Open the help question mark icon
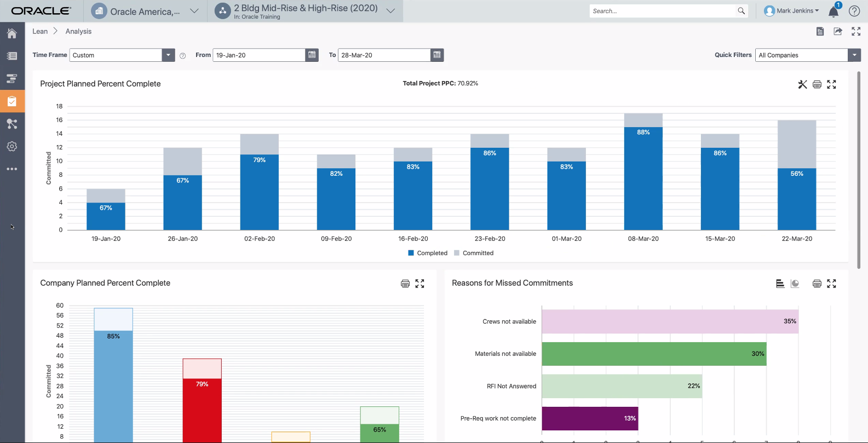 [x=854, y=11]
